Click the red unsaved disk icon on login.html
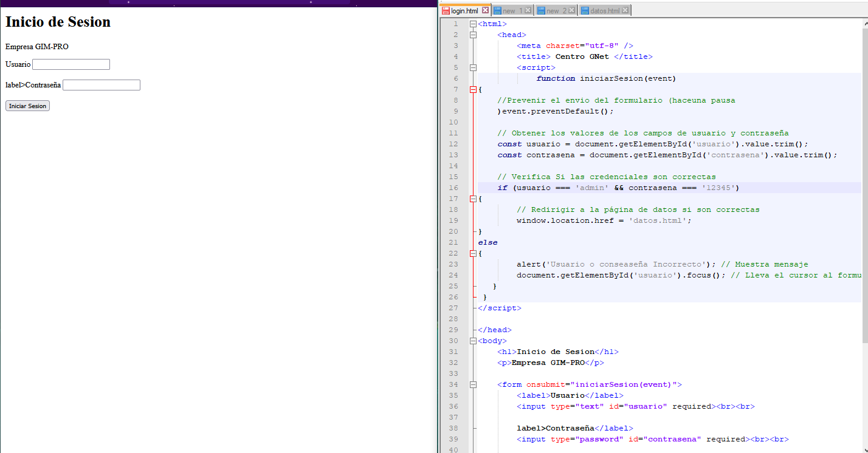Screen dimensions: 868x453 point(446,10)
